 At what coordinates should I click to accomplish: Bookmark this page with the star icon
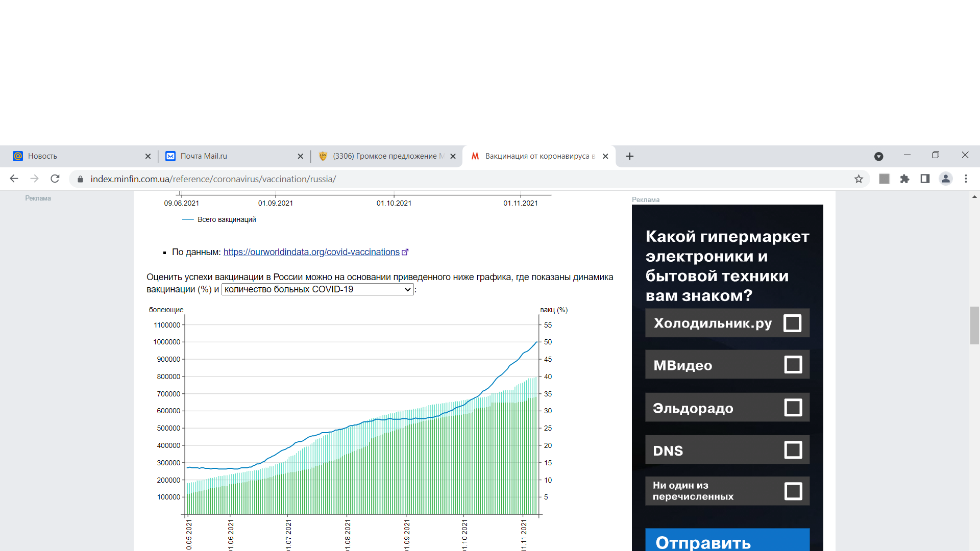pos(859,179)
